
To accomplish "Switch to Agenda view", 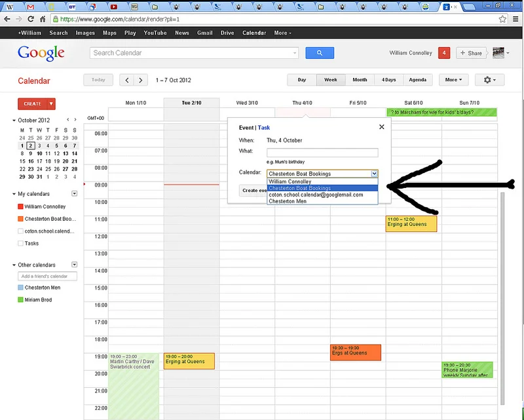I will pos(418,80).
